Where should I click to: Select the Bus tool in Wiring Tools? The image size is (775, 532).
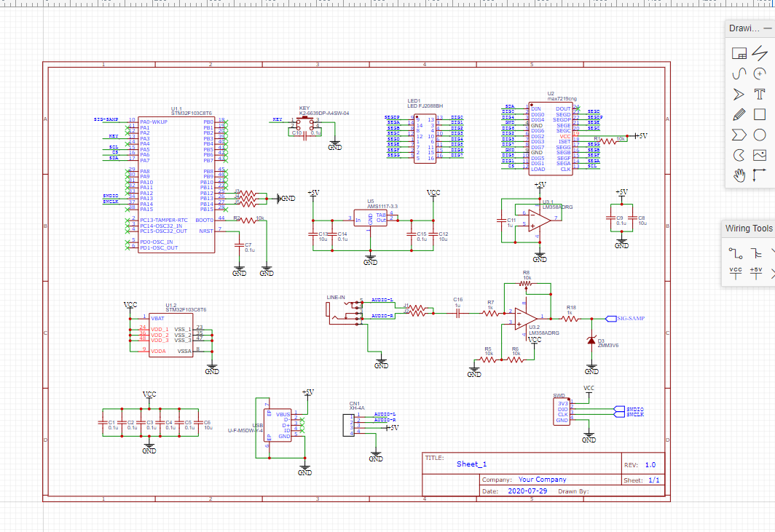coord(756,253)
